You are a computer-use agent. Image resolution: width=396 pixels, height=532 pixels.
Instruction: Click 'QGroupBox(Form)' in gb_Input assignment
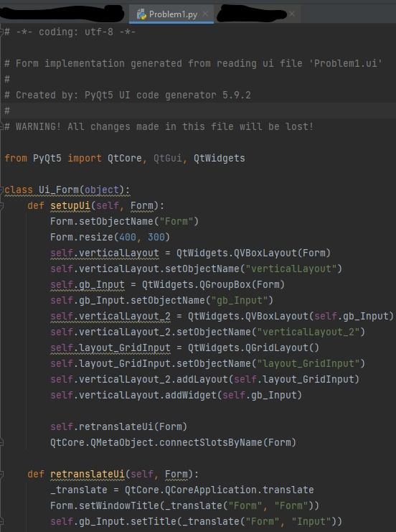tap(242, 284)
